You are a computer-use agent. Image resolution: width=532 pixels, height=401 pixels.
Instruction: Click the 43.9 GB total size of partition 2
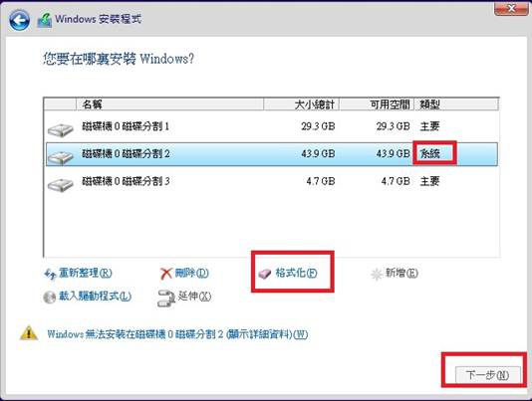coord(318,153)
